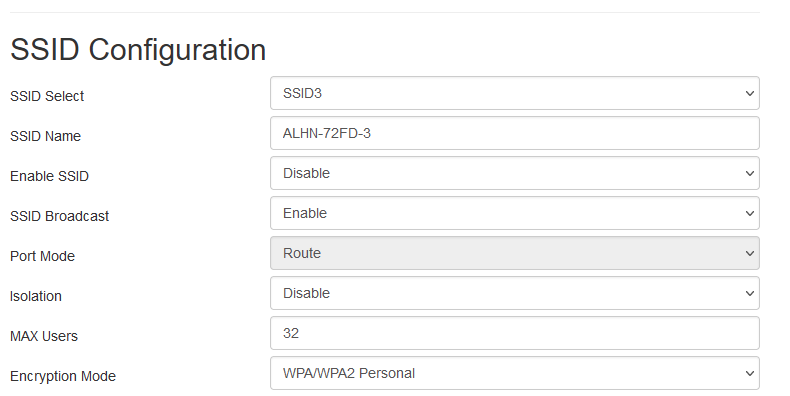The image size is (790, 396).
Task: Open the Enable SSID dropdown
Action: click(514, 173)
